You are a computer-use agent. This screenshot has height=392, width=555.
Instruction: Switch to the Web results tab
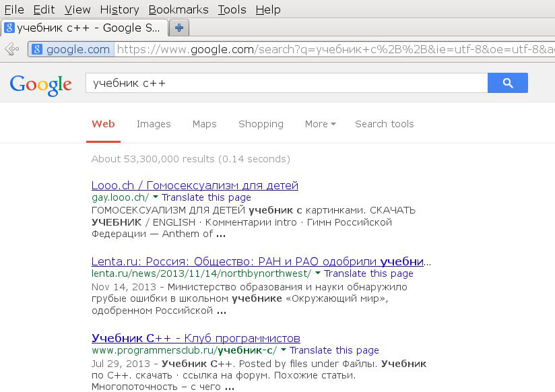coord(103,124)
